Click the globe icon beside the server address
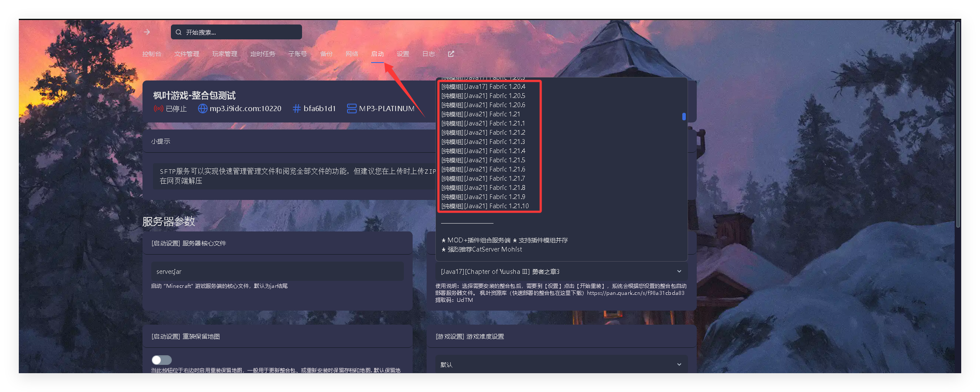 tap(202, 108)
